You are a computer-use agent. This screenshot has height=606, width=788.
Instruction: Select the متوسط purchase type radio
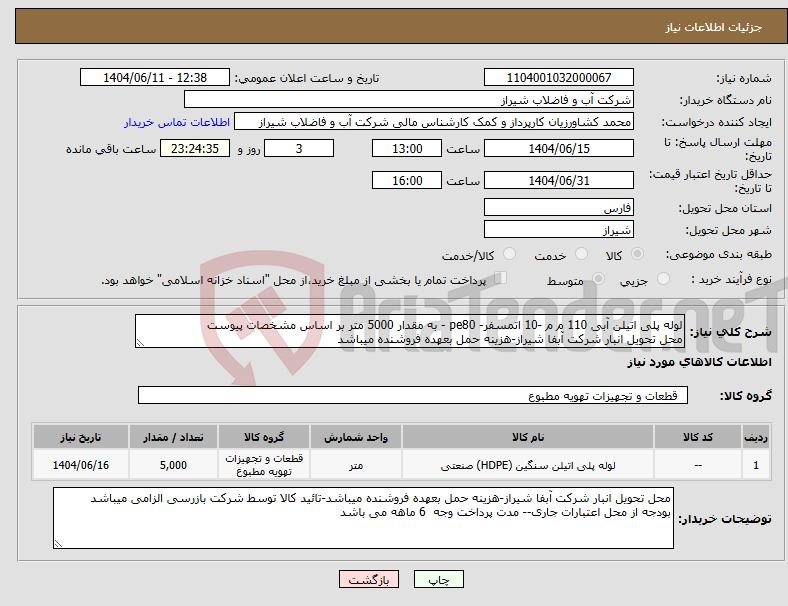point(598,279)
